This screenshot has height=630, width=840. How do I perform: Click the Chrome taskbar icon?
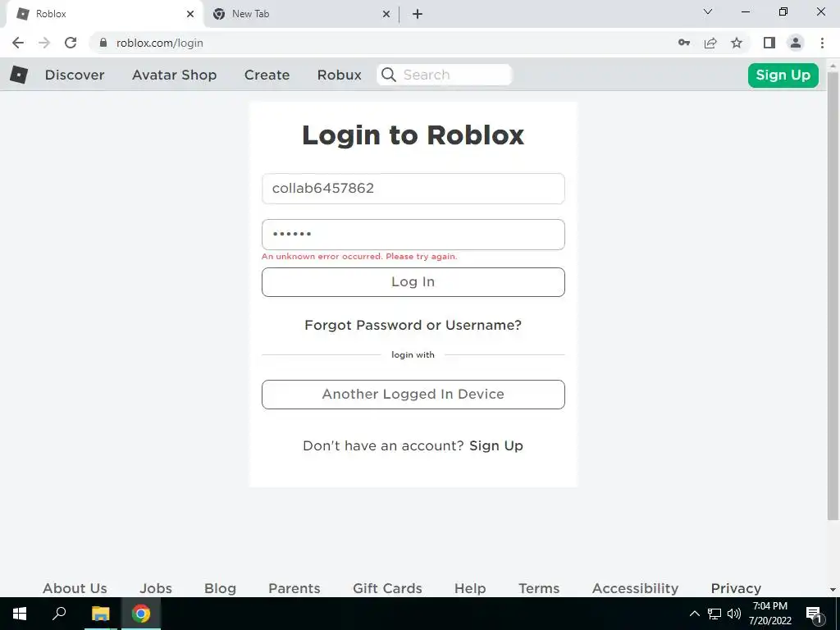(x=141, y=614)
